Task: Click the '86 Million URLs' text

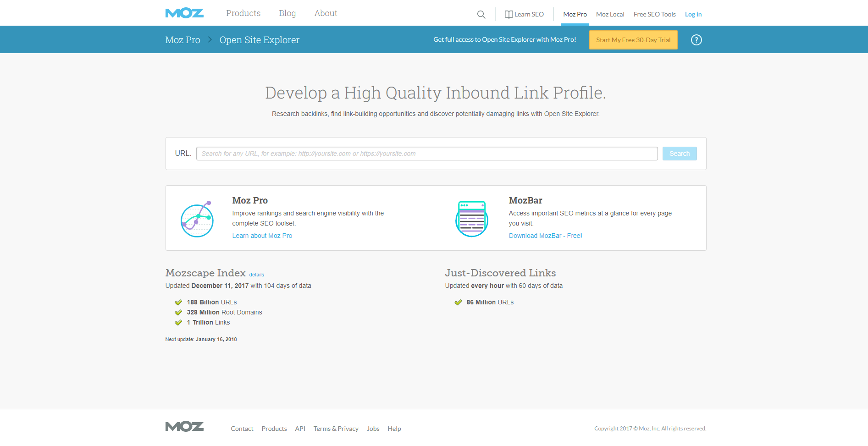Action: tap(490, 302)
